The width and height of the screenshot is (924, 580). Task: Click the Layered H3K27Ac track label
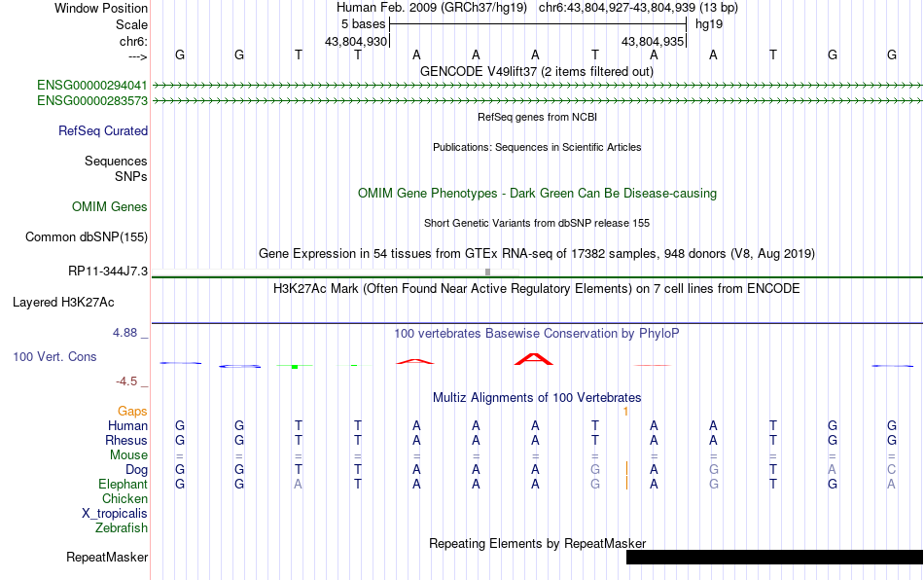pyautogui.click(x=63, y=303)
